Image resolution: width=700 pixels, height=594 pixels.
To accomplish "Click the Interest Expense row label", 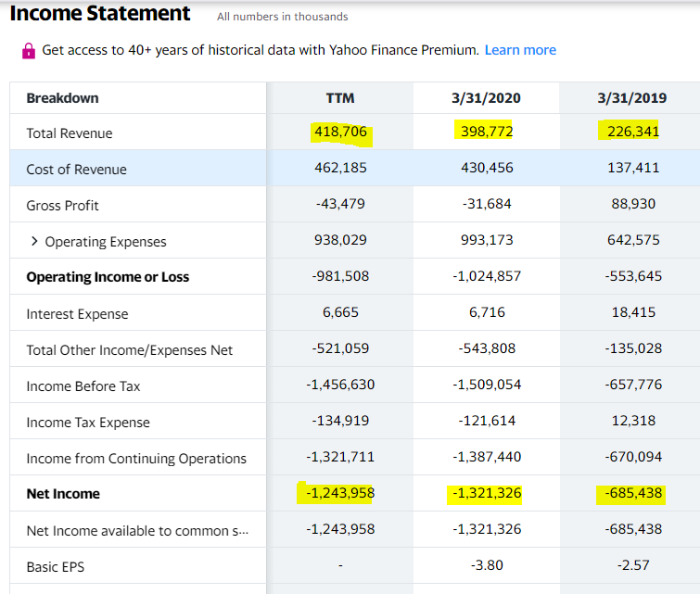I will coord(77,314).
